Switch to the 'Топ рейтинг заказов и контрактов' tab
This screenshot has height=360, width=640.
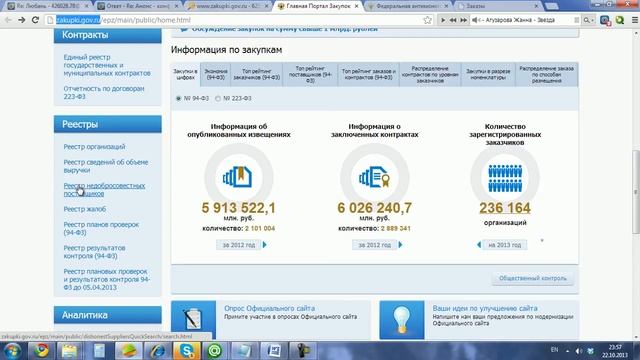369,74
